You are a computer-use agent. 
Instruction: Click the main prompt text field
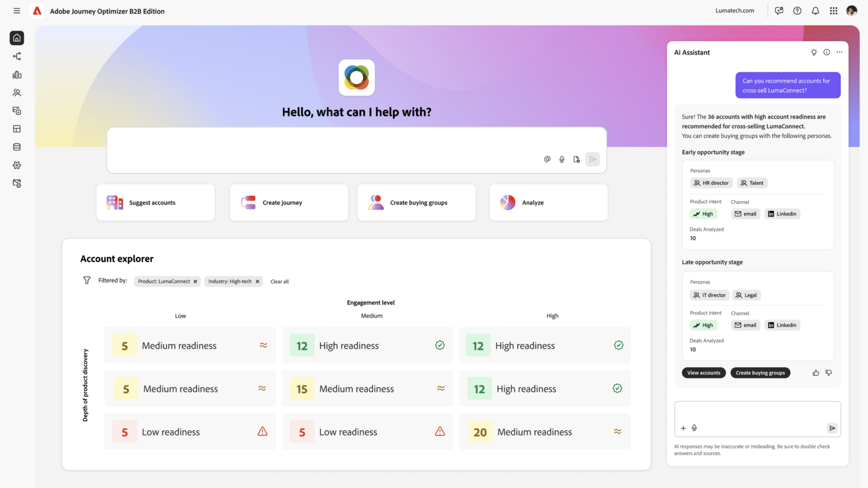(356, 141)
